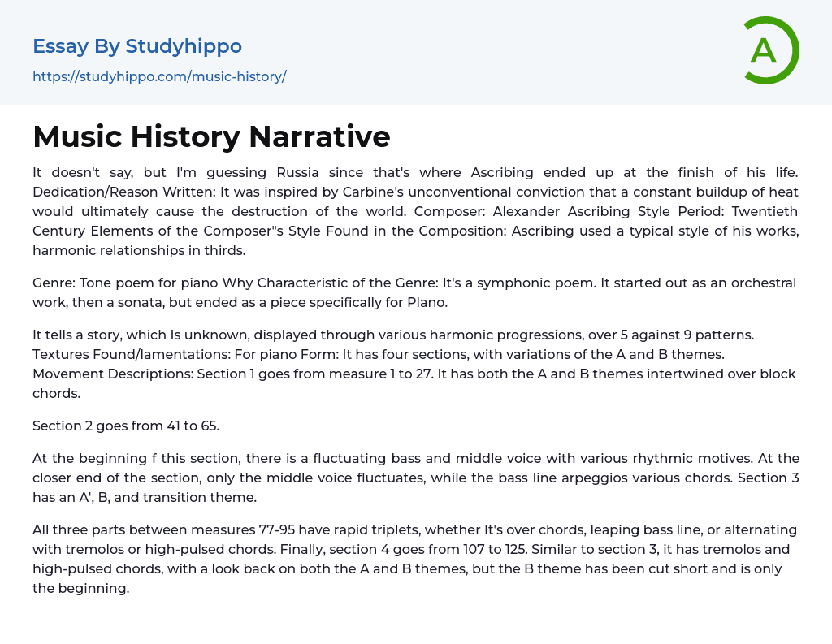Click the 'Essay By Studyhippo' header text

(137, 46)
